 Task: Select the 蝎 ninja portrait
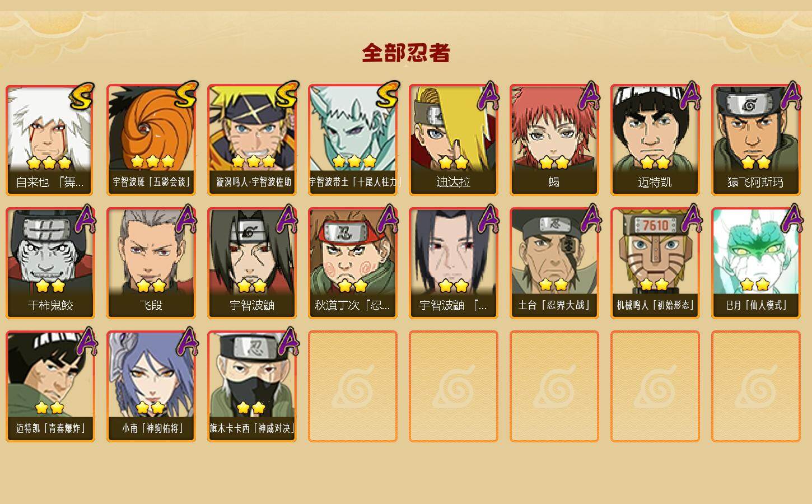pos(554,140)
